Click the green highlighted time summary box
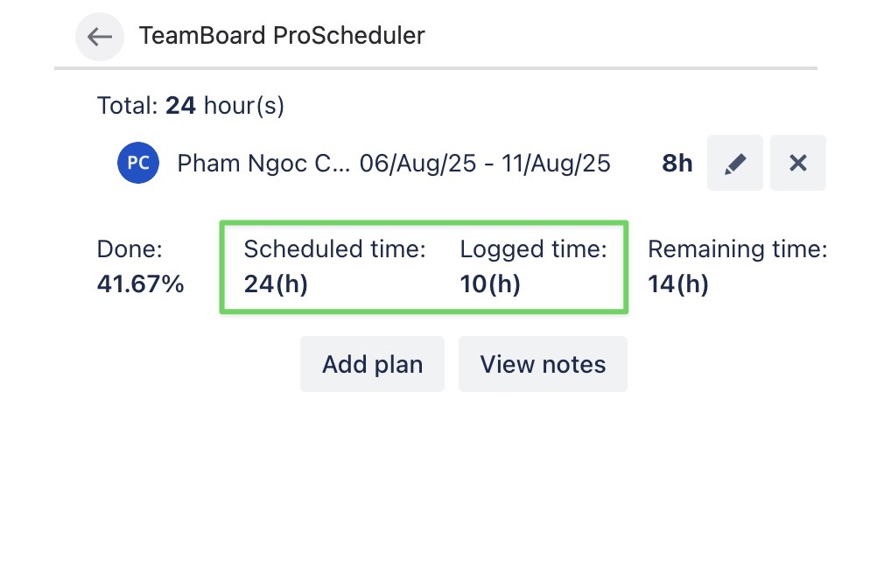 coord(424,267)
